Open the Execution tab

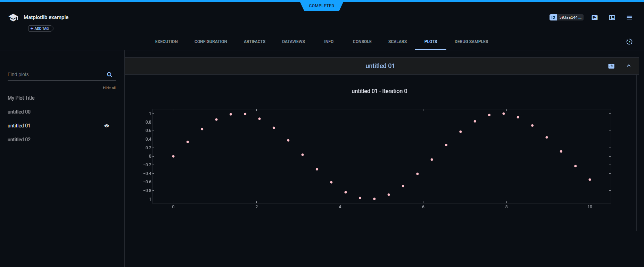pos(166,42)
